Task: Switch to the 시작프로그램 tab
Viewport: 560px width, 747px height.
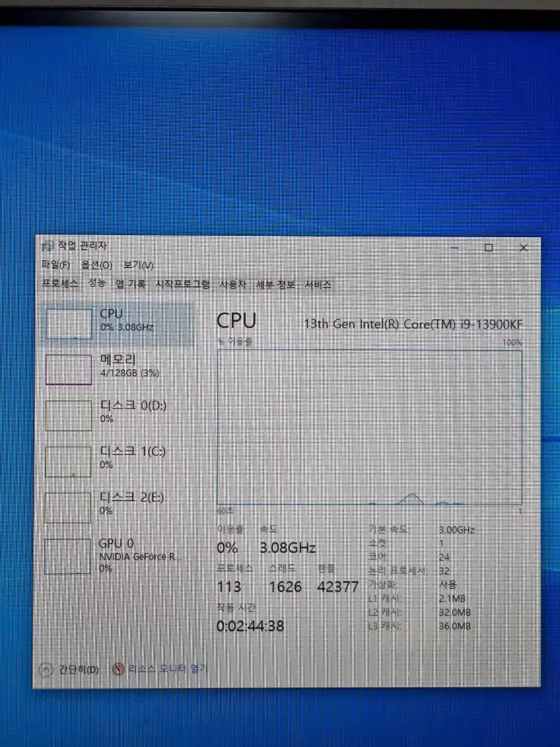Action: [x=182, y=284]
